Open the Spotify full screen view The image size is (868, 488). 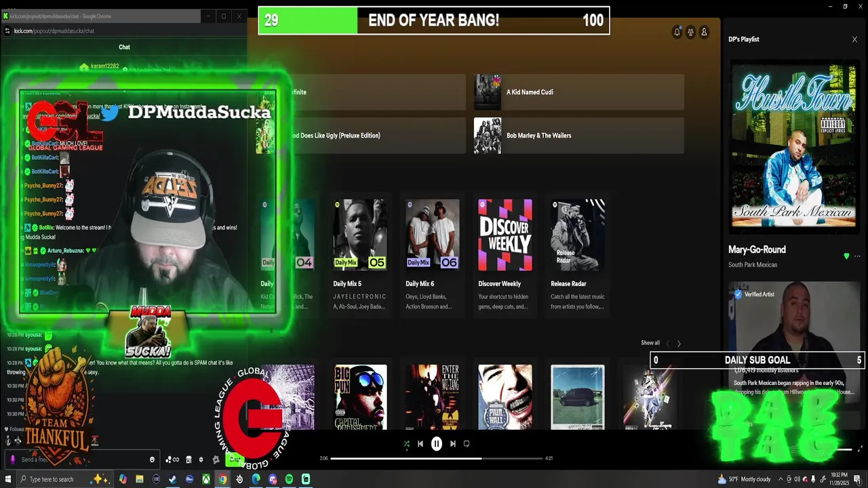point(861,449)
